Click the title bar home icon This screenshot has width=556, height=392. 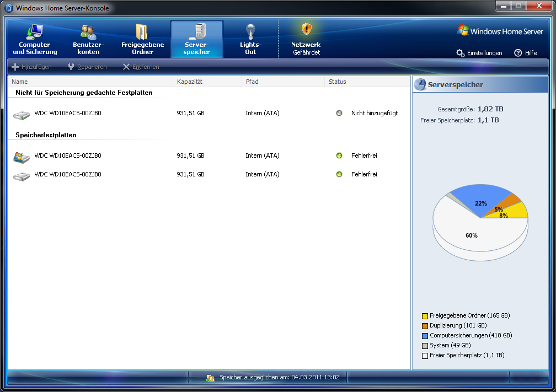click(9, 8)
